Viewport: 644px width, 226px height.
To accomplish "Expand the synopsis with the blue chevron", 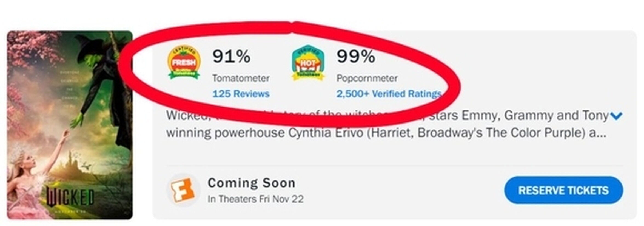I will point(616,116).
